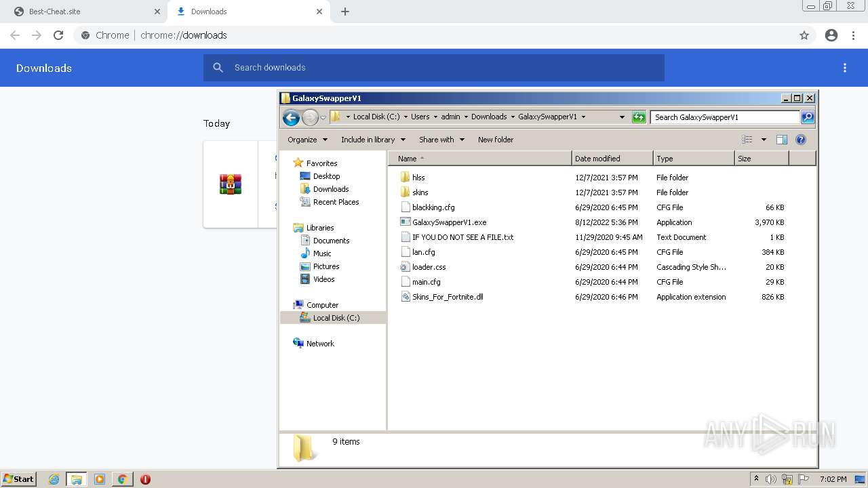Sort files by Name column header

[480, 159]
